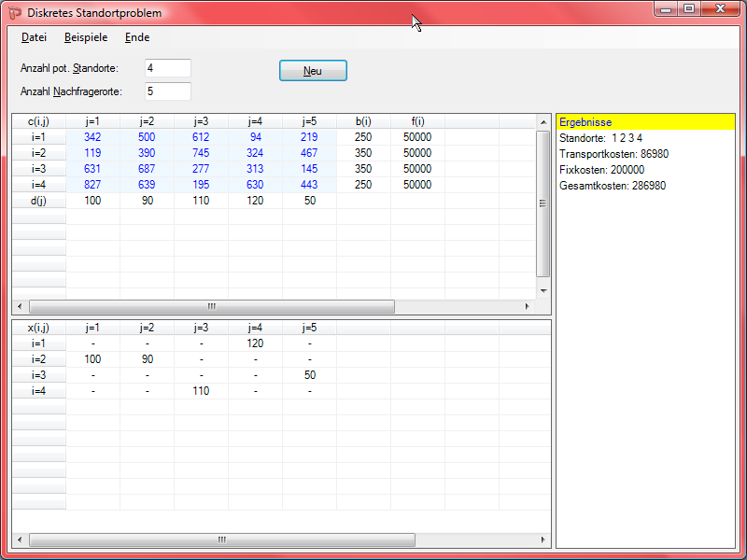The height and width of the screenshot is (560, 747).
Task: Click the down arrow of the cost table's vertical scrollbar
Action: [x=543, y=291]
